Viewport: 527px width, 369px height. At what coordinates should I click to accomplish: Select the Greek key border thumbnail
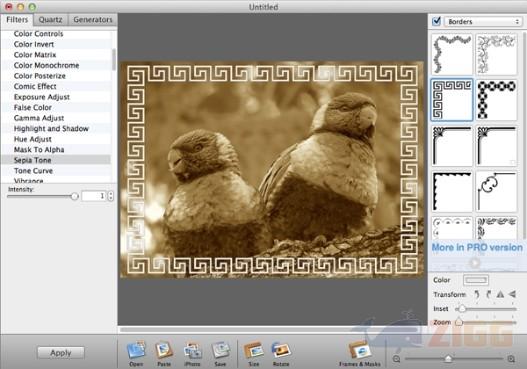452,100
